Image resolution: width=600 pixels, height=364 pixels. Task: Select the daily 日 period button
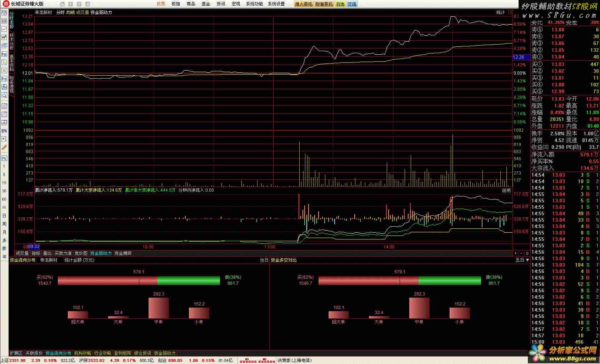pyautogui.click(x=4, y=216)
